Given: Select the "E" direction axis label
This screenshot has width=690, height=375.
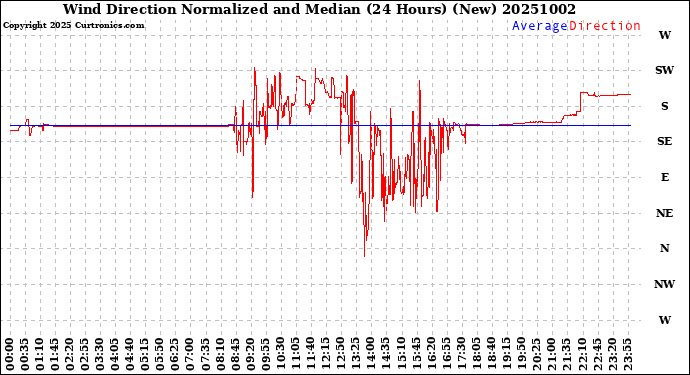Looking at the screenshot, I should coord(664,177).
